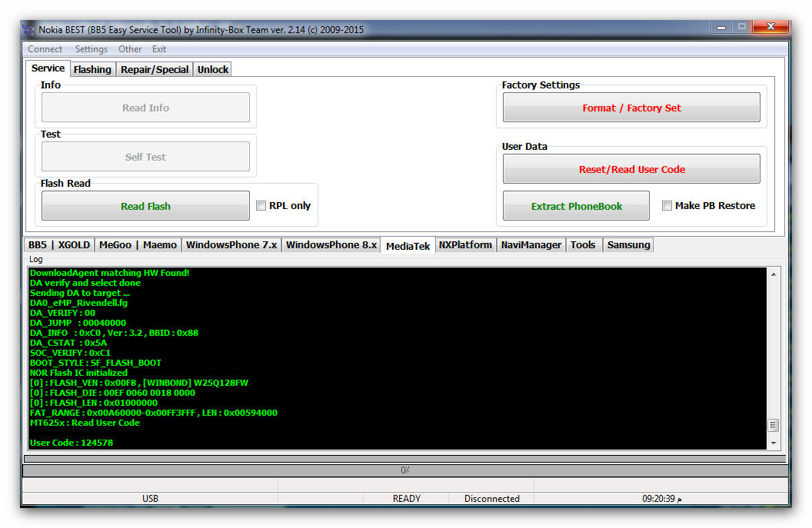This screenshot has height=528, width=812.
Task: Click the 0% progress bar
Action: click(405, 470)
